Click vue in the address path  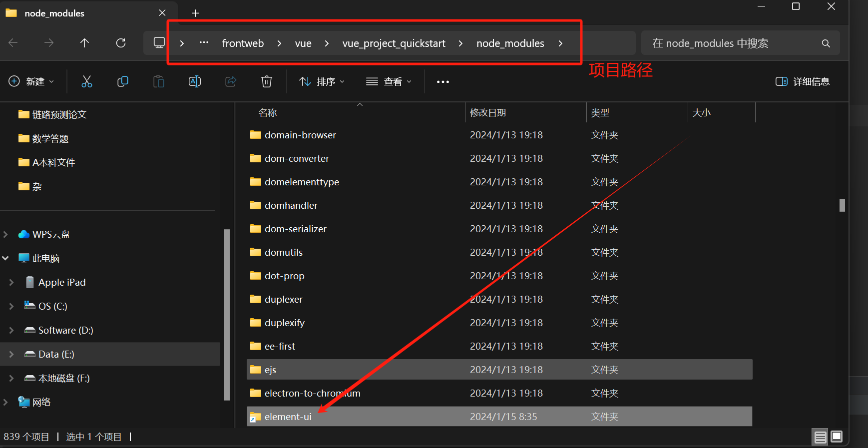[303, 43]
